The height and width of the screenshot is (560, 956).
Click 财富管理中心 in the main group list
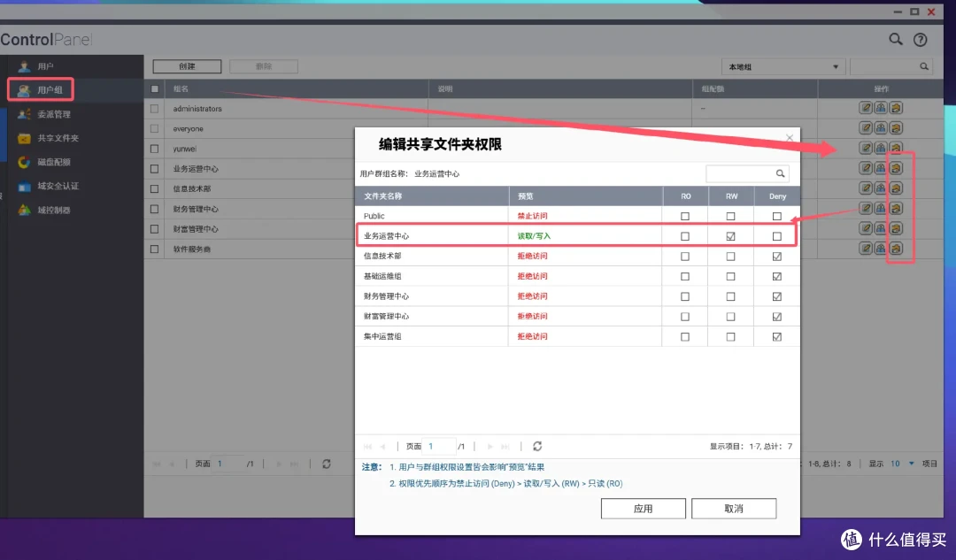click(195, 229)
